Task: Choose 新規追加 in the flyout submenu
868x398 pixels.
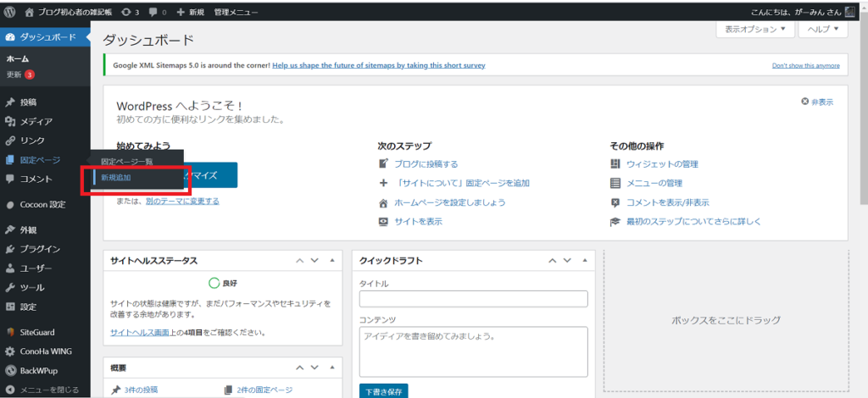Action: (x=115, y=178)
